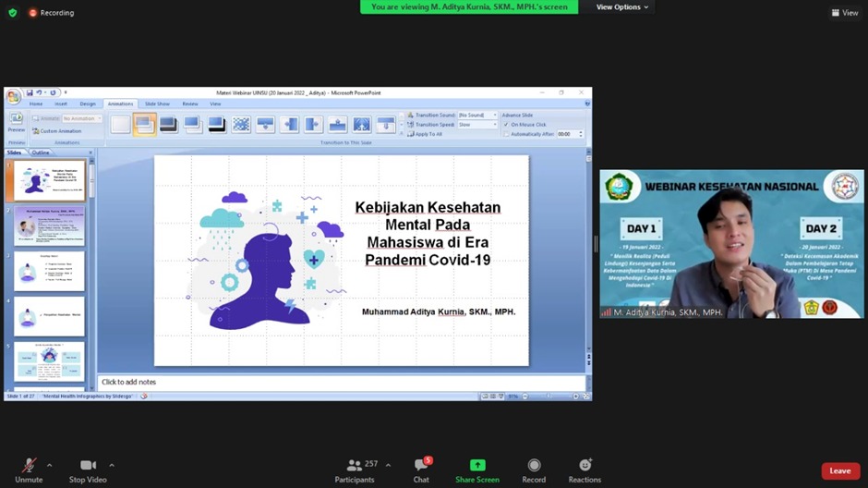This screenshot has width=868, height=488.
Task: Open Transition Speed dropdown
Action: click(x=477, y=125)
